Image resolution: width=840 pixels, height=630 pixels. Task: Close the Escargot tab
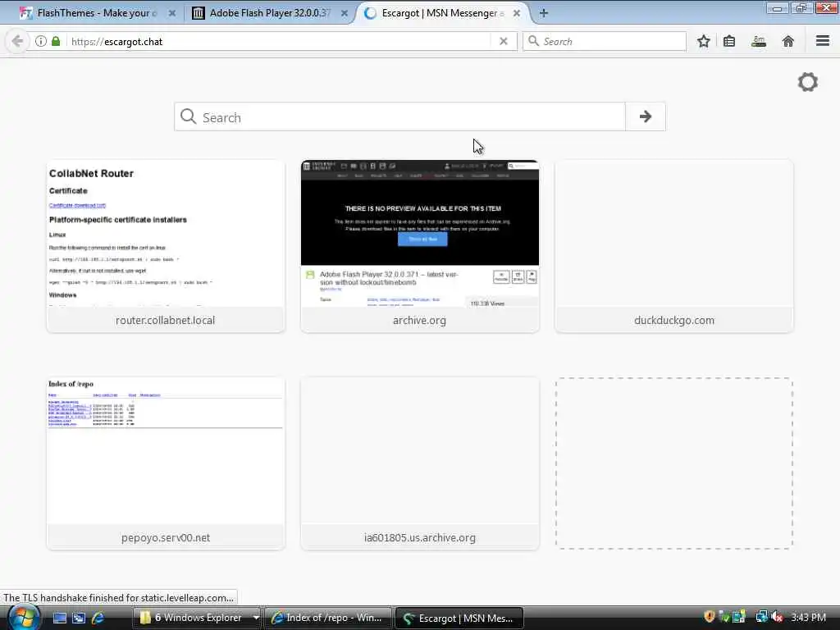[x=517, y=13]
